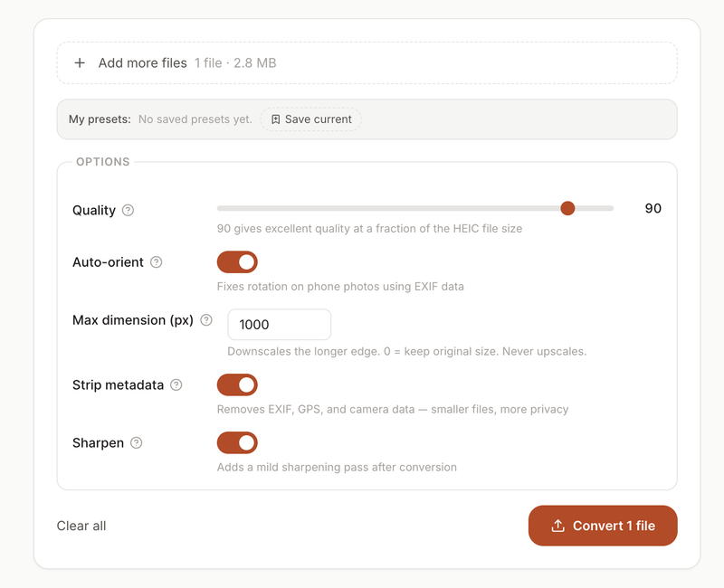Click the Convert 1 file label
Image resolution: width=724 pixels, height=588 pixels.
614,526
